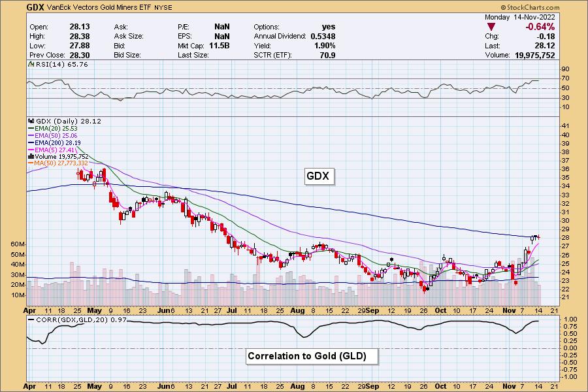Click the 'Bid Size:' label
This screenshot has width=588, height=392.
127,55
